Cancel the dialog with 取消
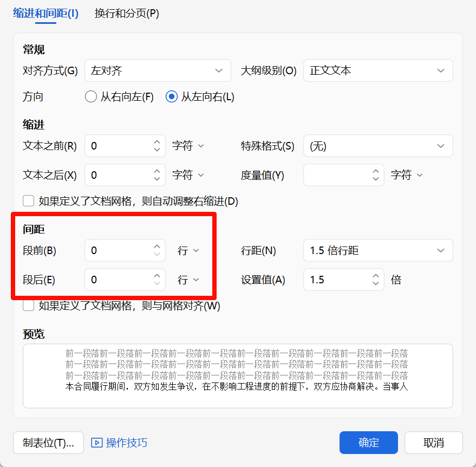The height and width of the screenshot is (467, 476). tap(433, 443)
